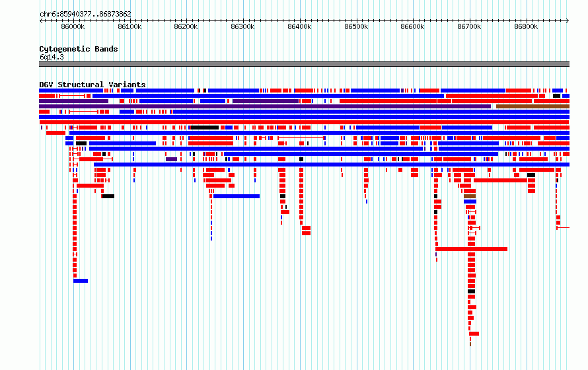Select the small brown variant bar at 86700k
Viewport: 588px width, 370px height.
[x=470, y=196]
